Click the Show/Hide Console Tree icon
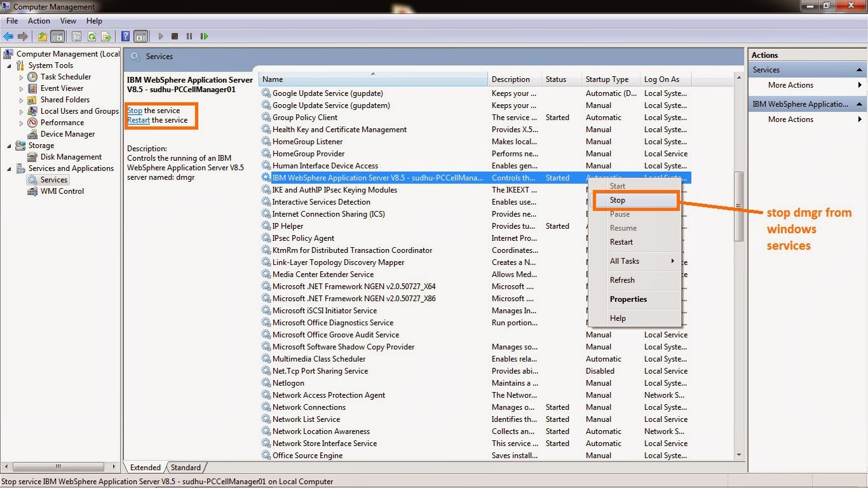This screenshot has width=868, height=488. coord(58,36)
